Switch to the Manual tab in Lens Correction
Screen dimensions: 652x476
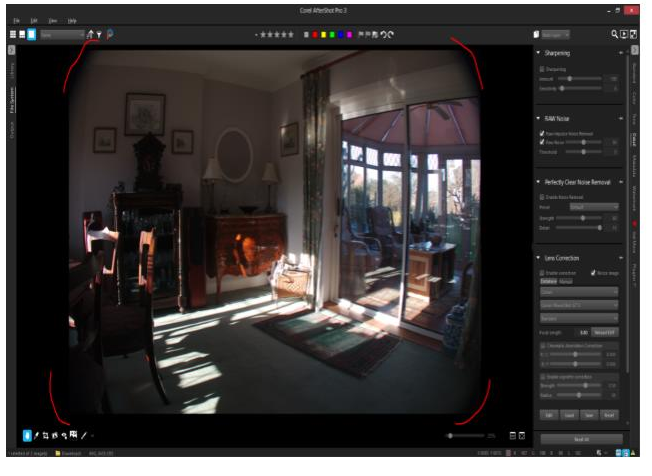click(x=566, y=281)
